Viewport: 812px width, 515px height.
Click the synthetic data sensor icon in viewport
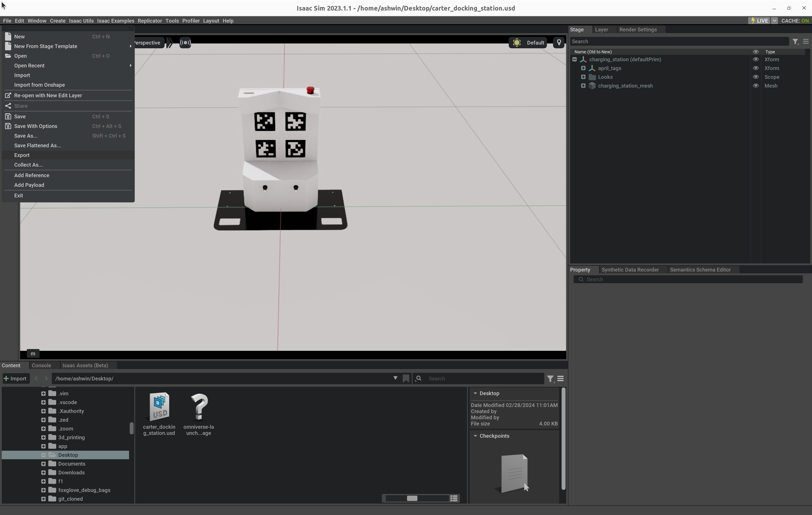[x=185, y=43]
